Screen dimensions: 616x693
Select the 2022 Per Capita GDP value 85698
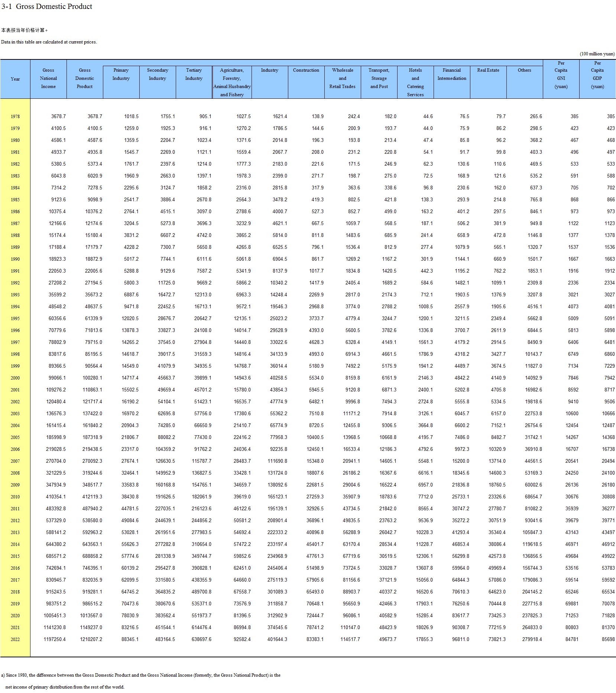click(608, 640)
